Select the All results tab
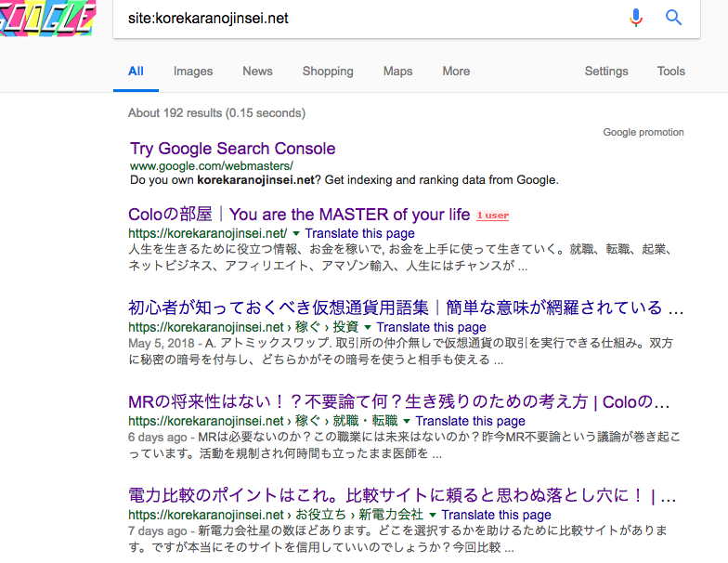 coord(136,71)
